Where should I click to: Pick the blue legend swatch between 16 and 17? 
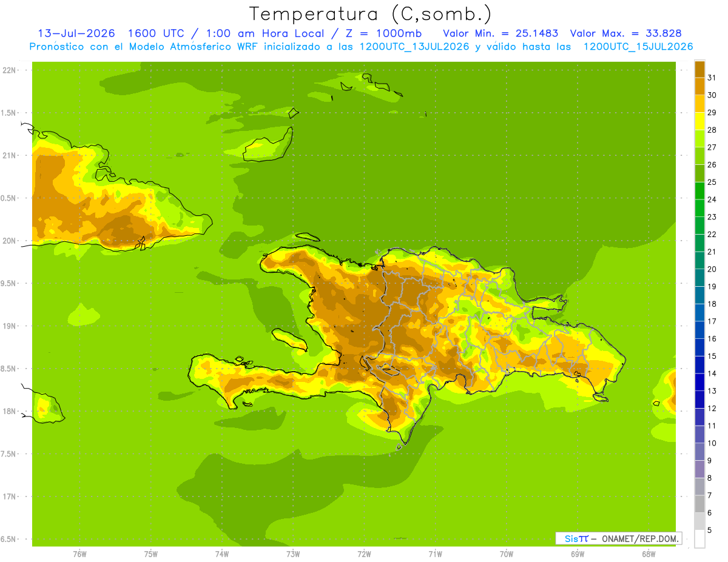[x=699, y=330]
